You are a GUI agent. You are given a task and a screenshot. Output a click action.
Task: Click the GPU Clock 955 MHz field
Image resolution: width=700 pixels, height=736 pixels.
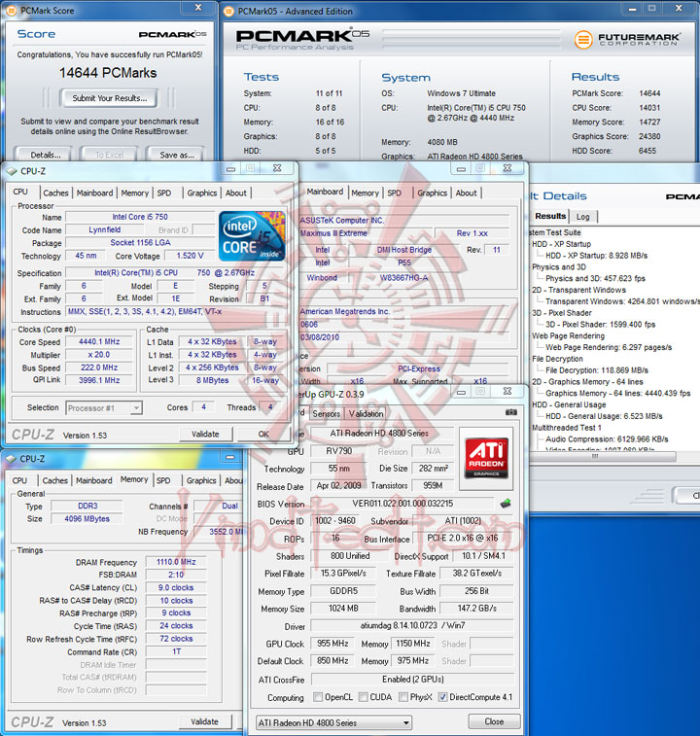(332, 644)
